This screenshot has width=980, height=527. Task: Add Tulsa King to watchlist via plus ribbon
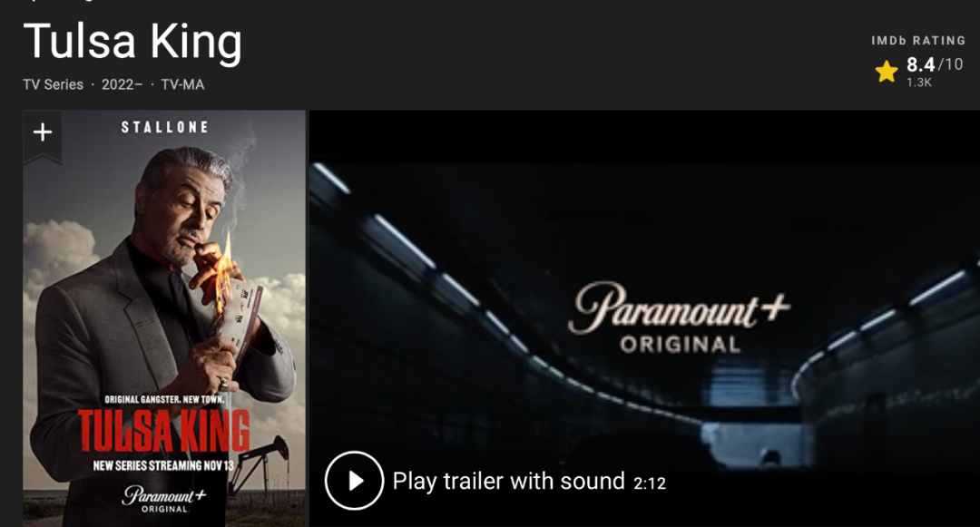43,134
